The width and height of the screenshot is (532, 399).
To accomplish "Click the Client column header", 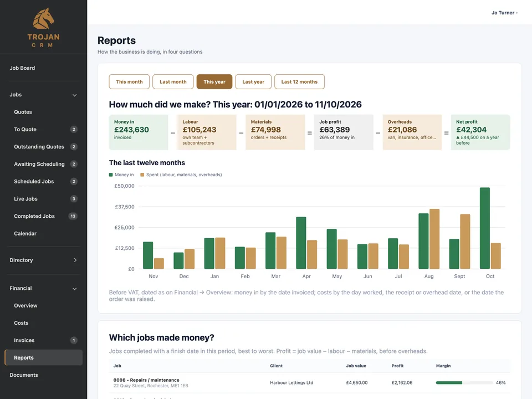I will (x=276, y=366).
